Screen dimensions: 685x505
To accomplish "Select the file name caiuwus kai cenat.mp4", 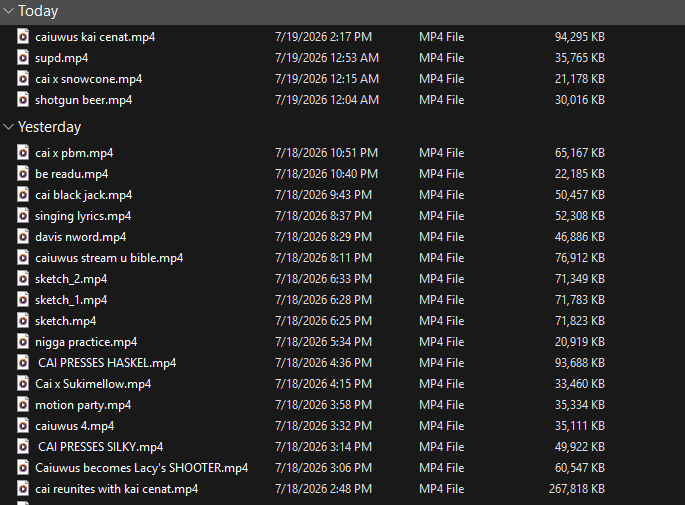I will (x=95, y=37).
